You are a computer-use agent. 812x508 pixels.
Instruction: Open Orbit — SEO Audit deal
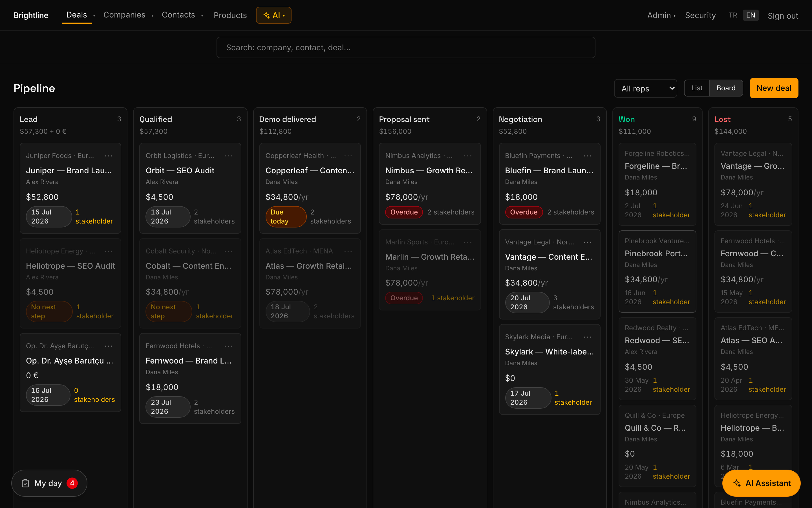(x=180, y=171)
